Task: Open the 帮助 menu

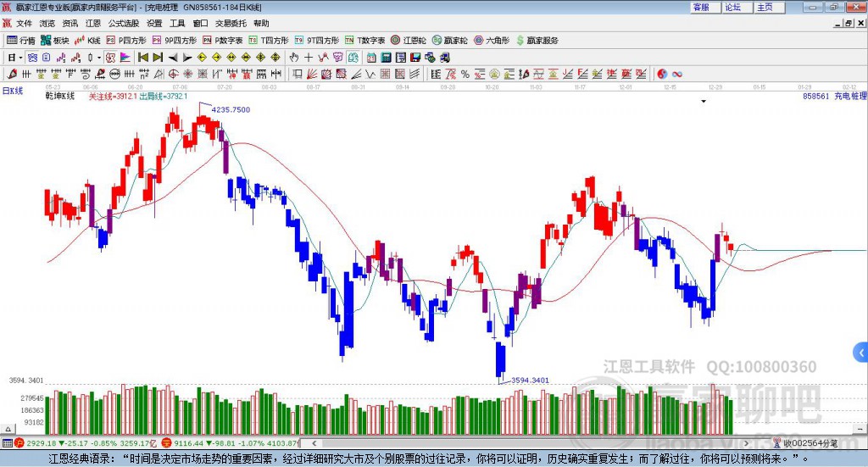Action: [261, 23]
